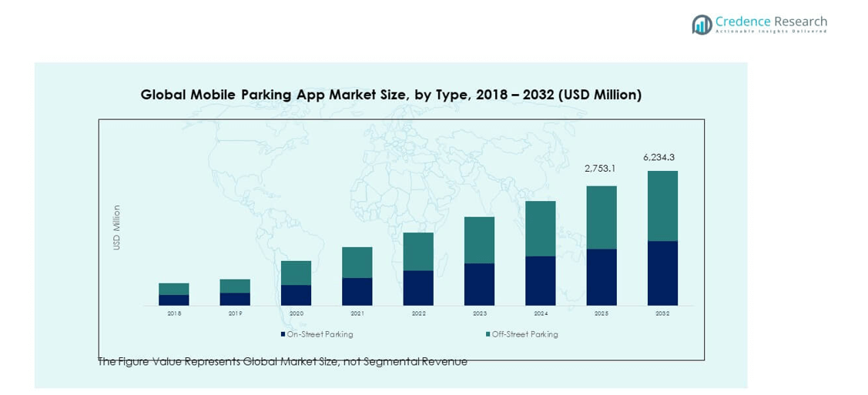Select the Off-Street segment of the 2021 bar
Viewport: 868px width, 395px height.
tap(357, 263)
